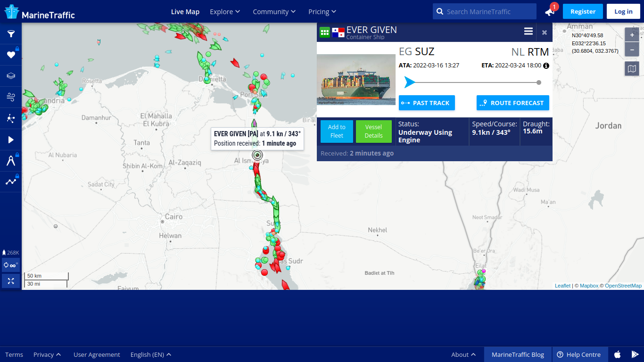Focus the Search MarineTraffic field
Image resolution: width=644 pixels, height=362 pixels.
pos(485,11)
